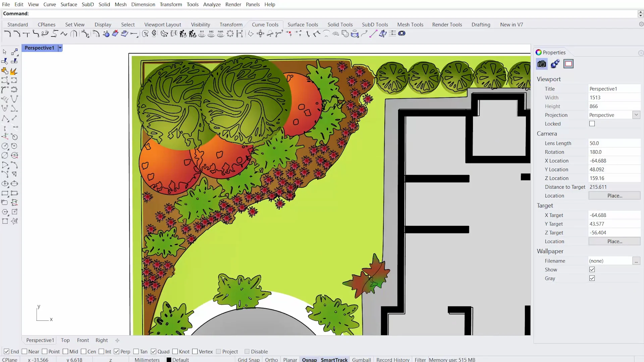The image size is (644, 362).
Task: Select the Chamfer curves tool
Action: point(17,34)
